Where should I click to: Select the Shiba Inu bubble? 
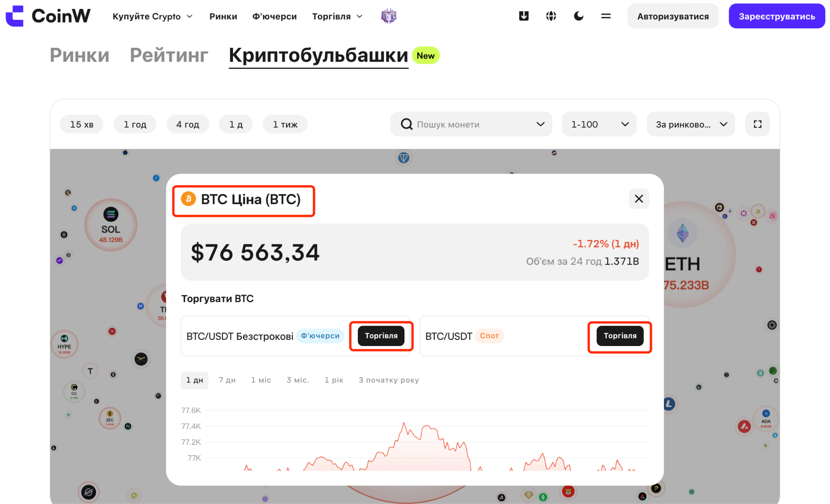pyautogui.click(x=568, y=491)
